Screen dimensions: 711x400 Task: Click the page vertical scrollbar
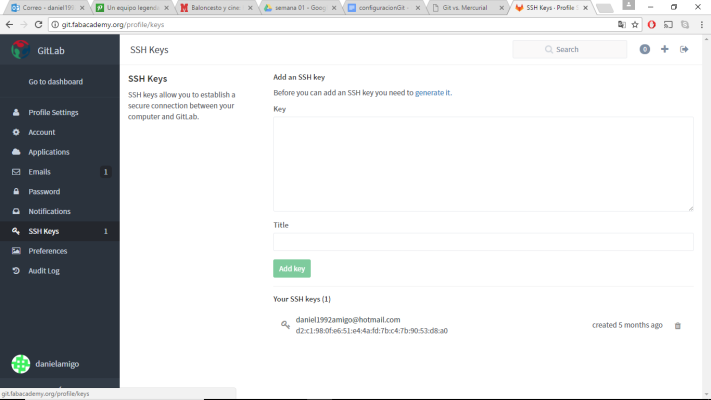coord(706,217)
